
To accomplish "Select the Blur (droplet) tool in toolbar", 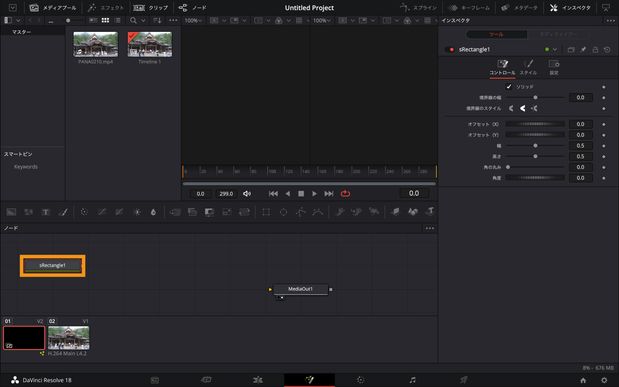I will tap(153, 212).
